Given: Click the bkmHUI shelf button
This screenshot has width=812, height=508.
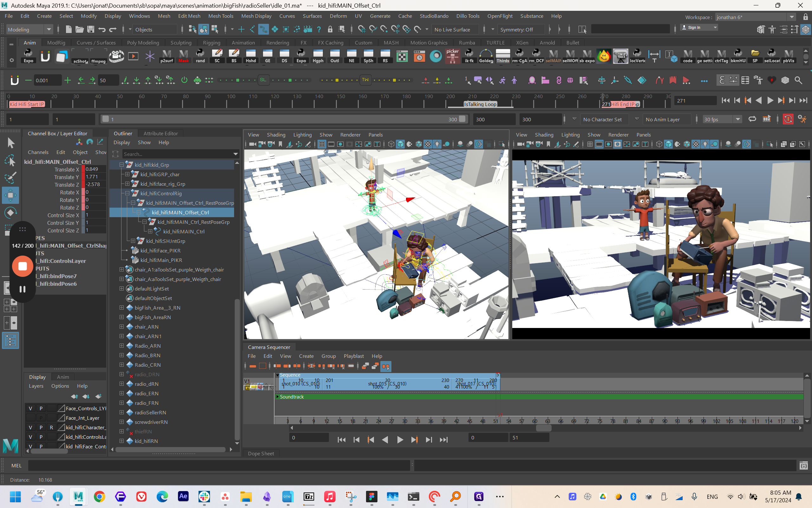Looking at the screenshot, I should tap(738, 56).
